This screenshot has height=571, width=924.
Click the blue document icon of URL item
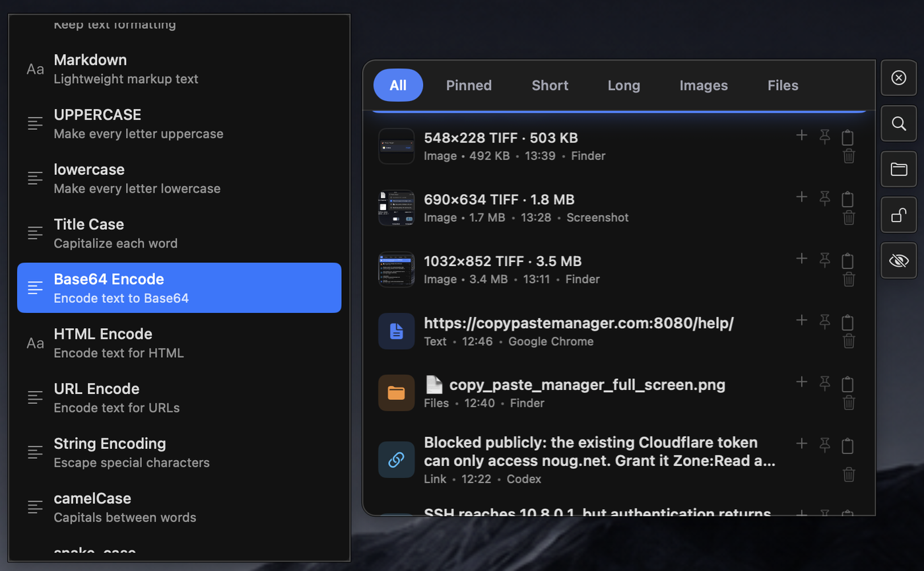click(x=396, y=331)
